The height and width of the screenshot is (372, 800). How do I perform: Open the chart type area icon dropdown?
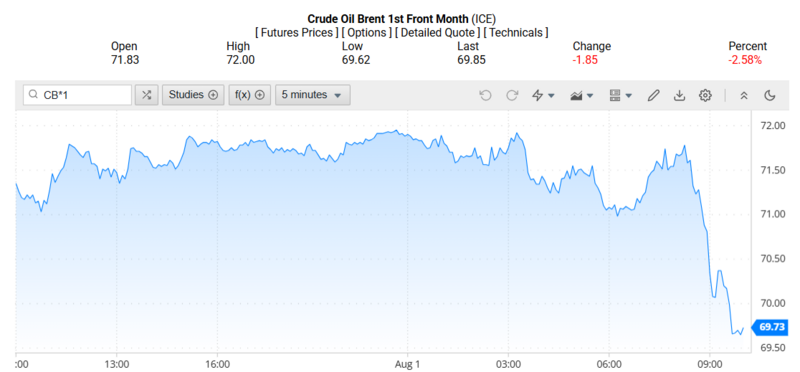582,95
